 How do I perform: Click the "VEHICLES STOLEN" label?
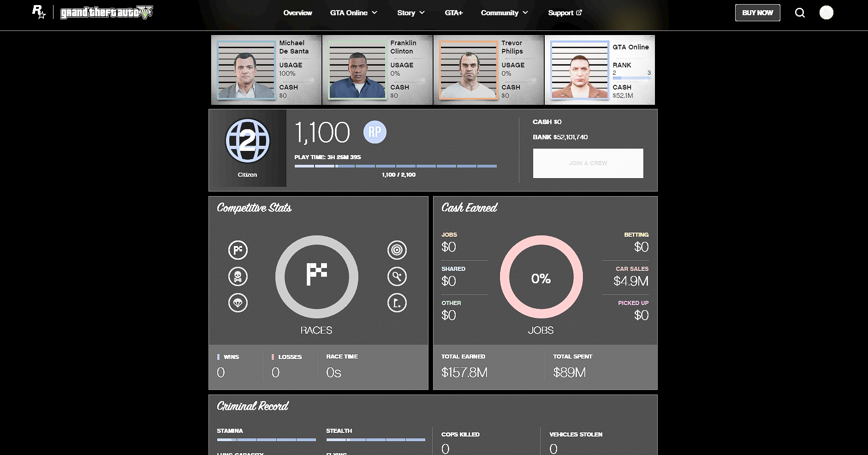(x=576, y=435)
